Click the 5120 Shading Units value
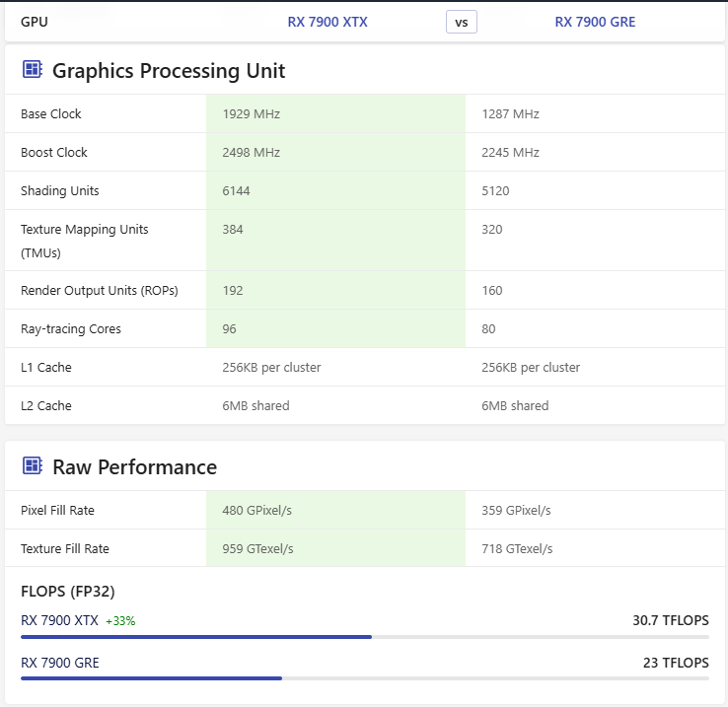The image size is (728, 707). coord(495,191)
